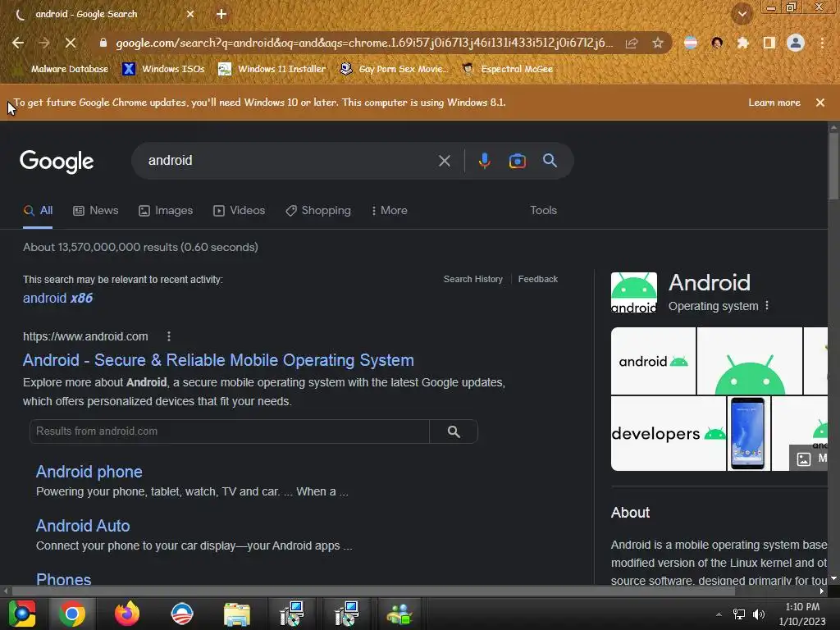Open the Extensions puzzle icon
This screenshot has width=840, height=630.
tap(742, 43)
